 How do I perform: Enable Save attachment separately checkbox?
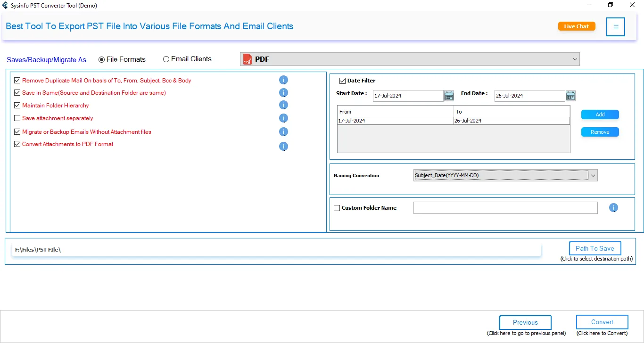point(17,118)
